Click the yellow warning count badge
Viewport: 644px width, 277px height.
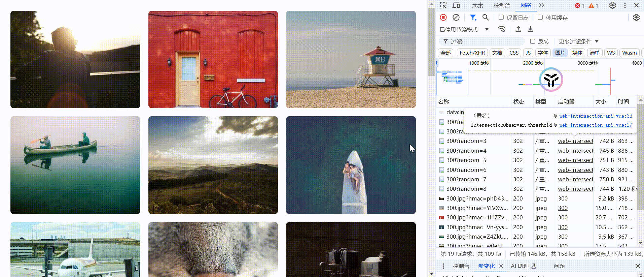[x=594, y=6]
